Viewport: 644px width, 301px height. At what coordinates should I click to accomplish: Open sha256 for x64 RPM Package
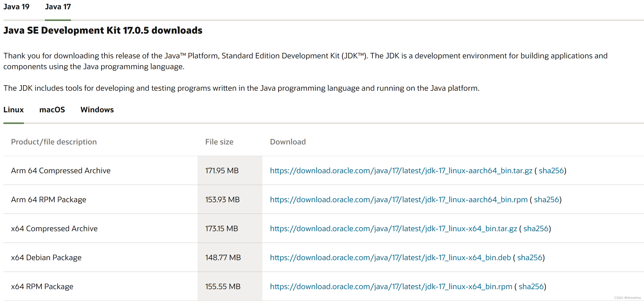coord(531,287)
